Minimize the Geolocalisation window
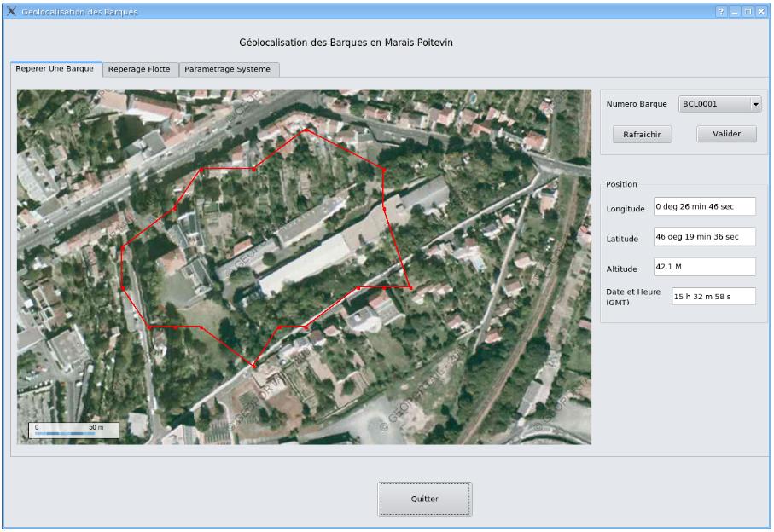774x532 pixels. coord(735,11)
